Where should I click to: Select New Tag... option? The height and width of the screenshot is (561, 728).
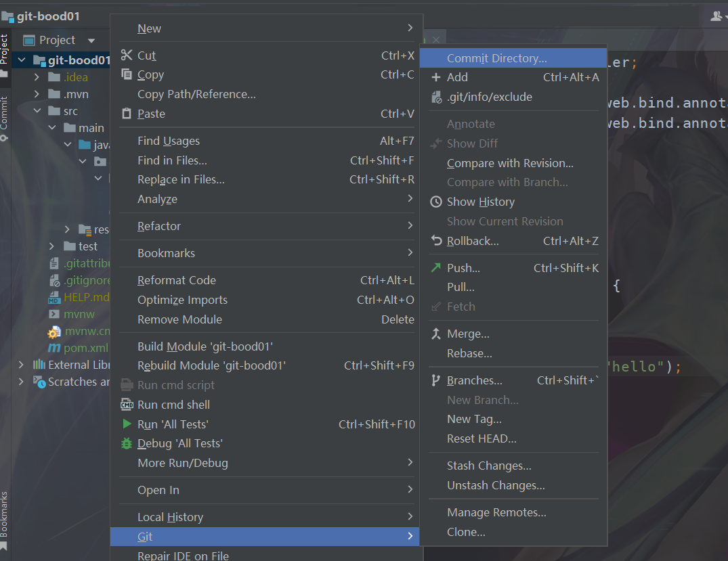click(x=513, y=419)
